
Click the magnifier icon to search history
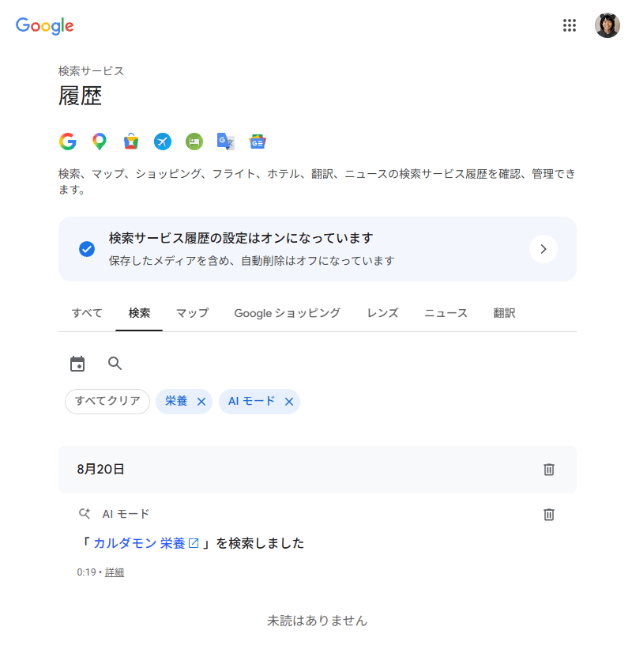pos(115,364)
